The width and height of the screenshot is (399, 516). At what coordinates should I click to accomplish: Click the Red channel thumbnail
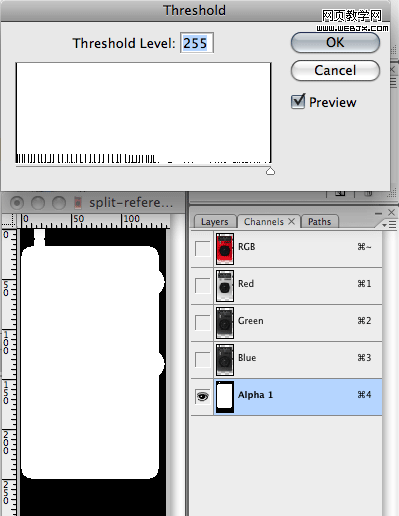coord(225,286)
